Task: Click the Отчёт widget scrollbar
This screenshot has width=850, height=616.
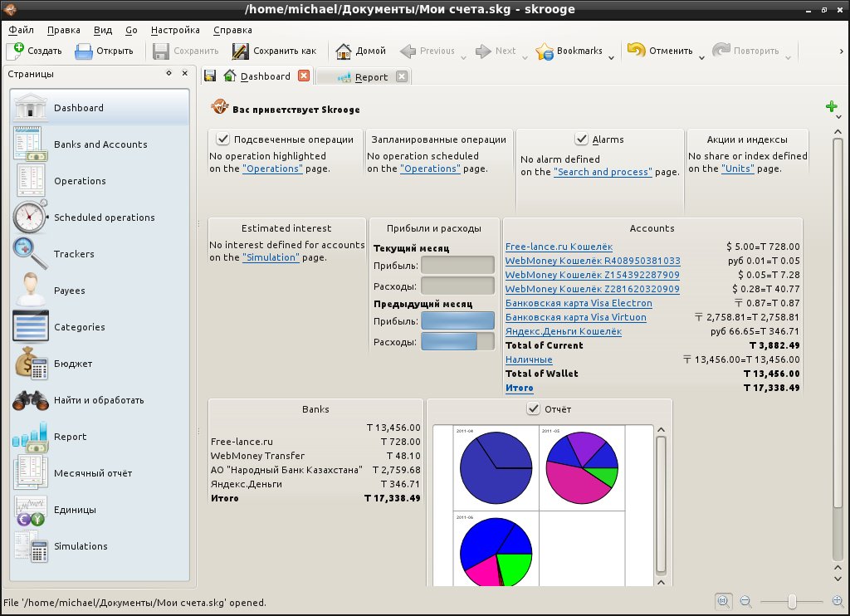Action: (x=661, y=504)
